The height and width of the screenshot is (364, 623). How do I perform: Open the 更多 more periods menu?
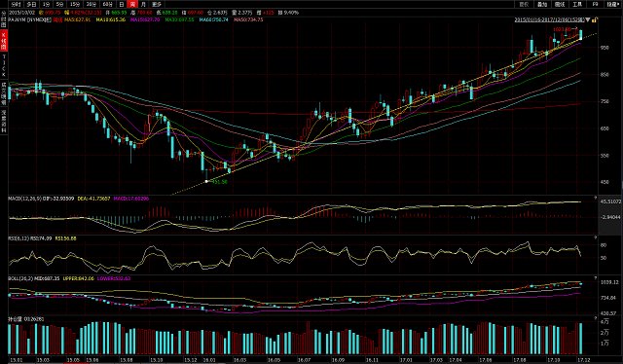click(x=157, y=4)
